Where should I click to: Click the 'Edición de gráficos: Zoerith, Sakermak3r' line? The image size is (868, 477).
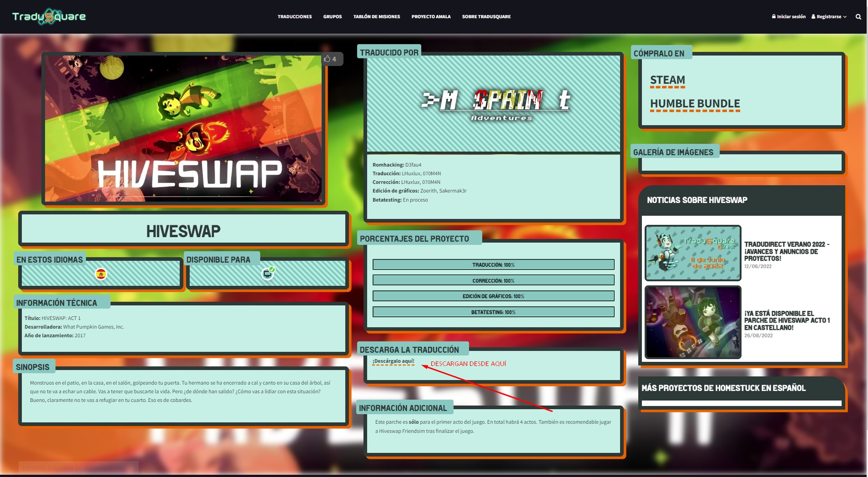(419, 191)
